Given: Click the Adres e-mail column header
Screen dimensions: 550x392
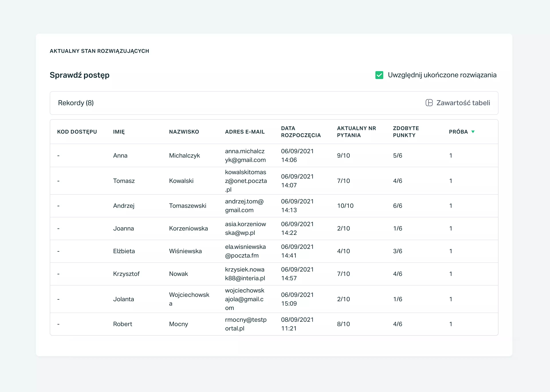Looking at the screenshot, I should pos(245,132).
